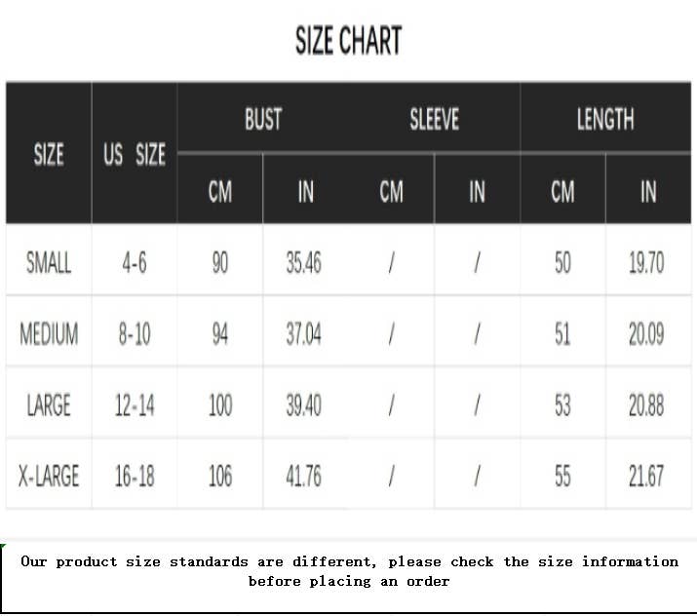Select the SLEEVE column header
Viewport: 697px width, 616px height.
(x=434, y=120)
